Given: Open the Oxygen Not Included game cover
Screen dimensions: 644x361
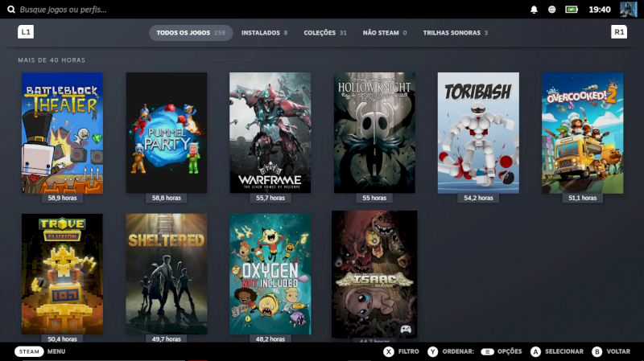Looking at the screenshot, I should tap(270, 274).
